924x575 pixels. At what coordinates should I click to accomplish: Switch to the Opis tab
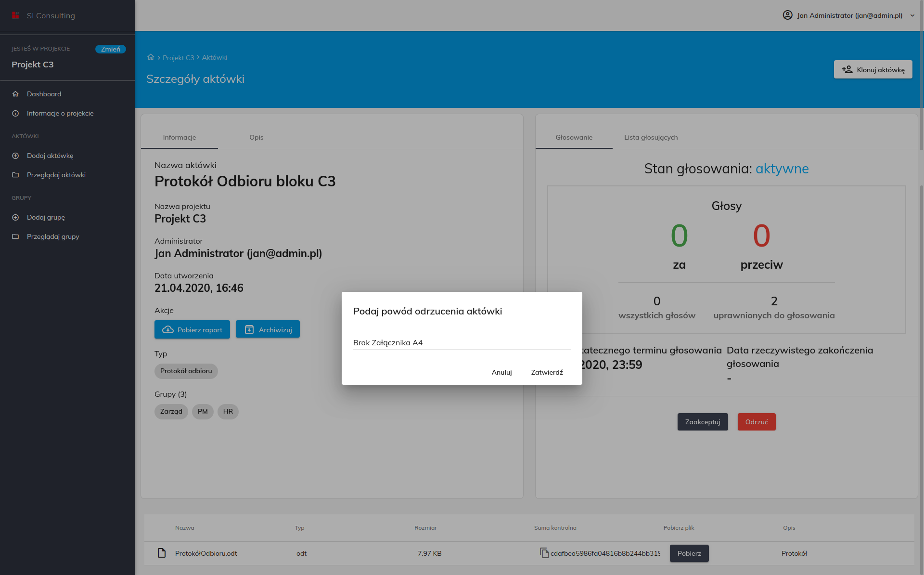[256, 137]
